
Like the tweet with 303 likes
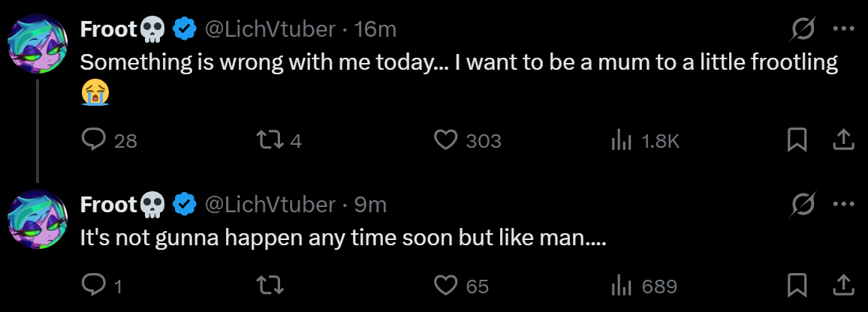[447, 140]
